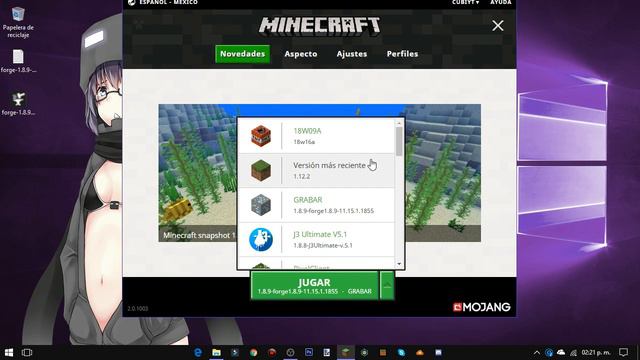The height and width of the screenshot is (360, 640).
Task: Switch to the Novedades tab
Action: pos(242,54)
